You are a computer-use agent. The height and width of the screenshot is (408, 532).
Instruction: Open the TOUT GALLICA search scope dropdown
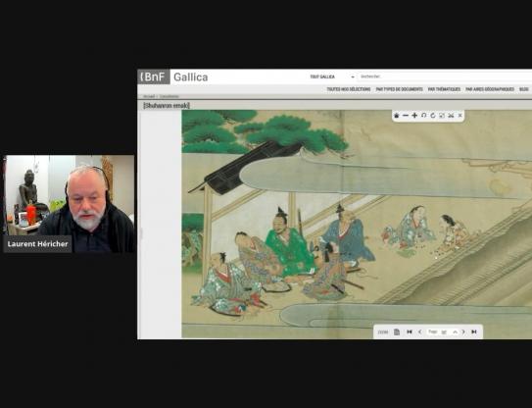pyautogui.click(x=332, y=77)
